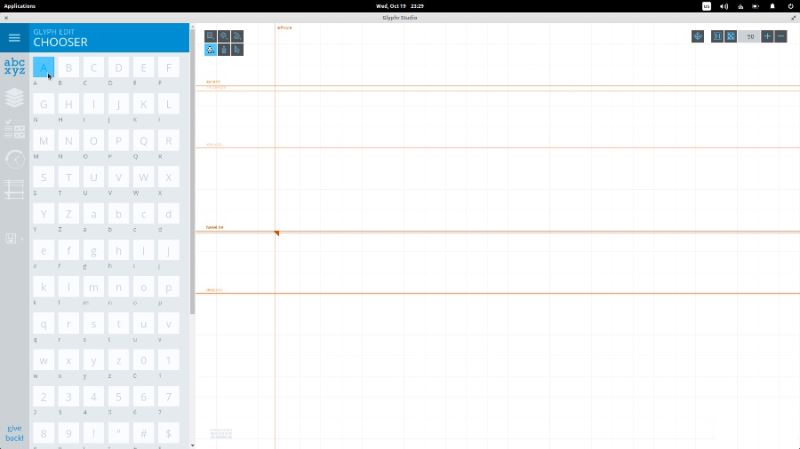This screenshot has height=449, width=800.
Task: Select the New Path drawing tool
Action: (x=237, y=36)
